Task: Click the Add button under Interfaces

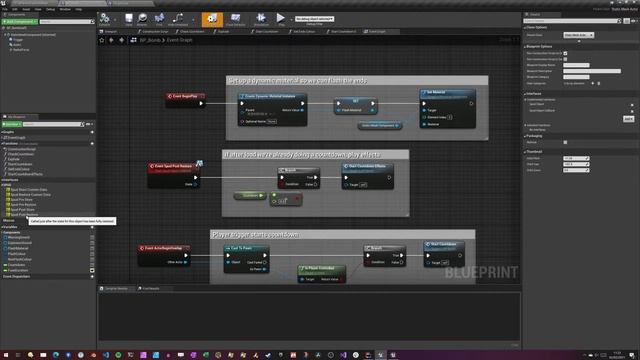Action: [x=629, y=119]
